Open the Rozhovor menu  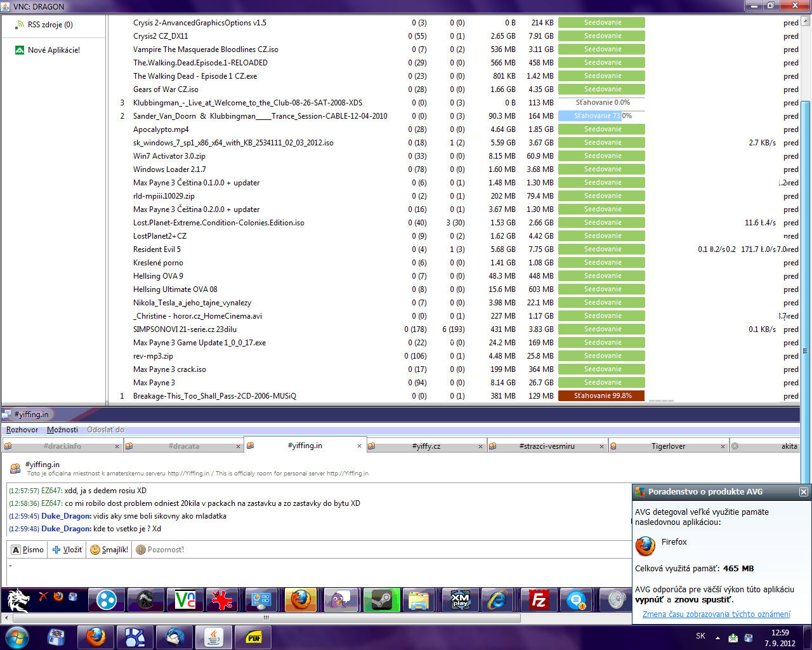[x=22, y=430]
